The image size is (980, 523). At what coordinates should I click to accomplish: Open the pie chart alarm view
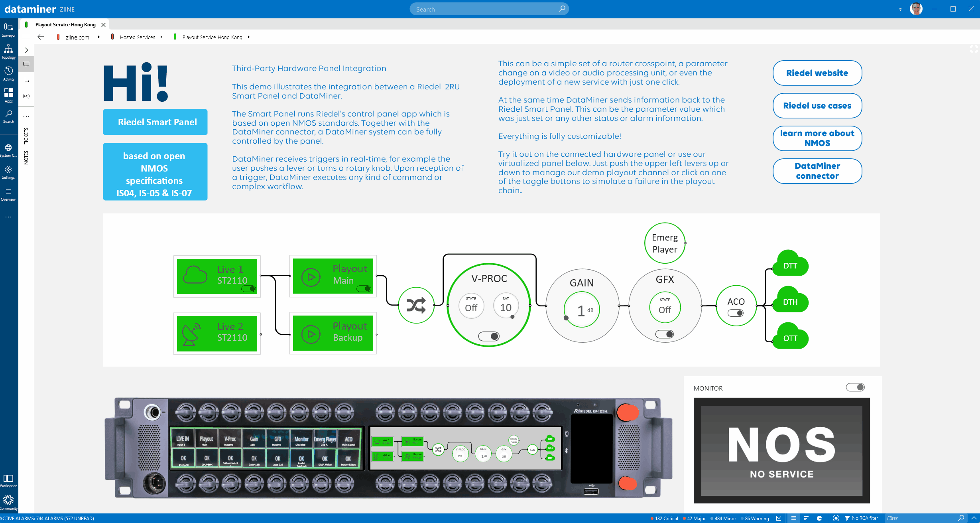point(819,518)
